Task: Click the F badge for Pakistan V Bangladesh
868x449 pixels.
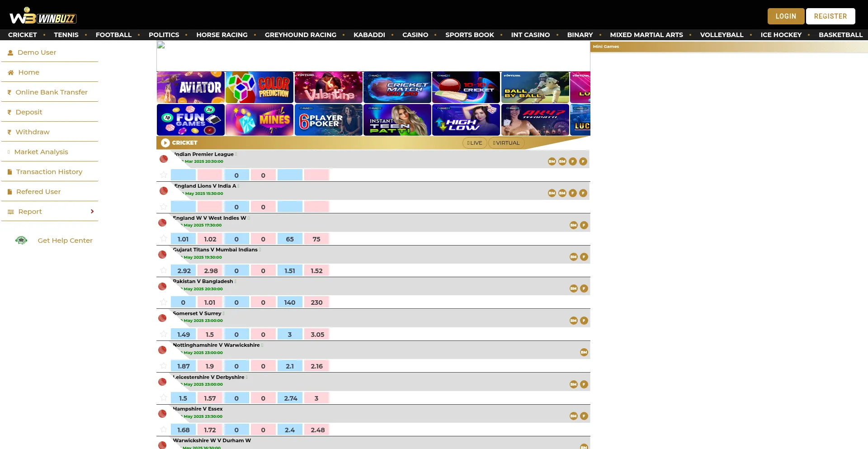Action: pos(584,288)
